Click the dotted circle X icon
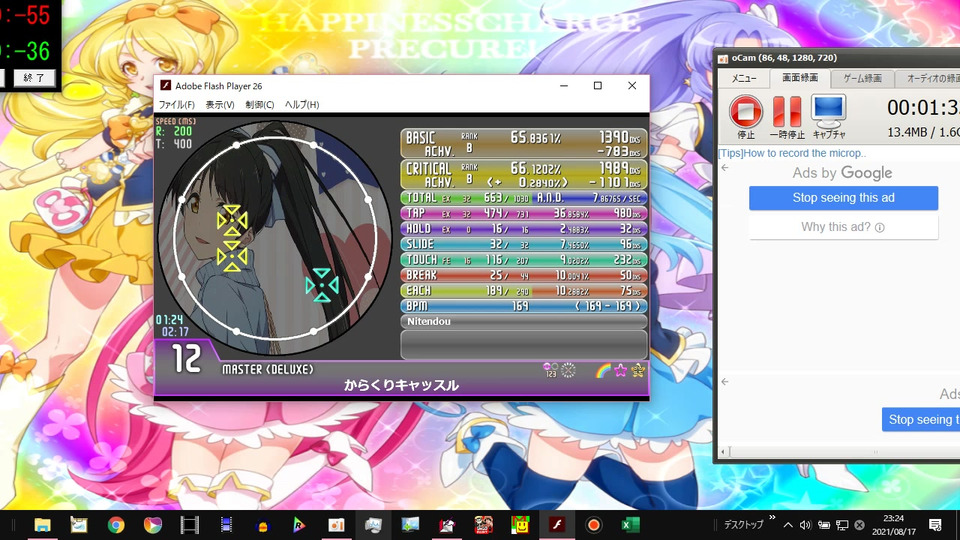Image resolution: width=960 pixels, height=540 pixels. (568, 370)
